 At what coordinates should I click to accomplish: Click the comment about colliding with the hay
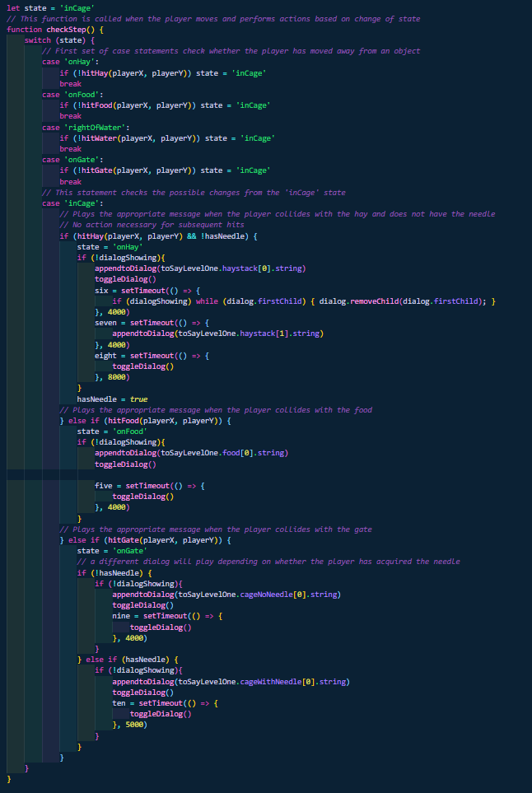pos(278,214)
